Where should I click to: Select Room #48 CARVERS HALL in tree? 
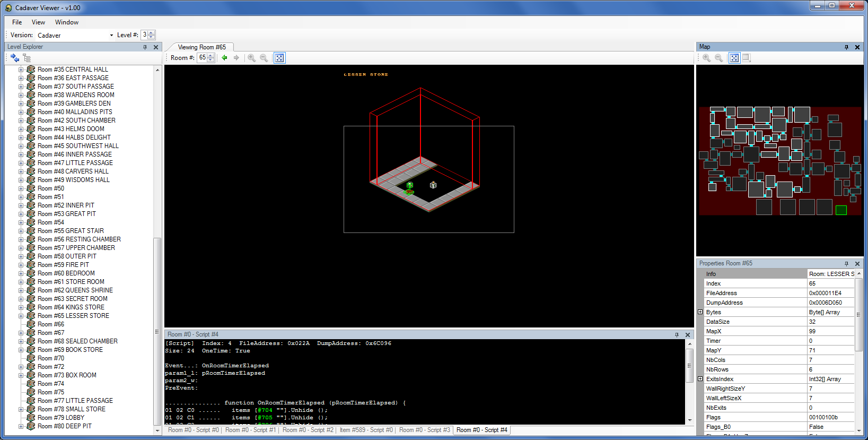click(73, 171)
